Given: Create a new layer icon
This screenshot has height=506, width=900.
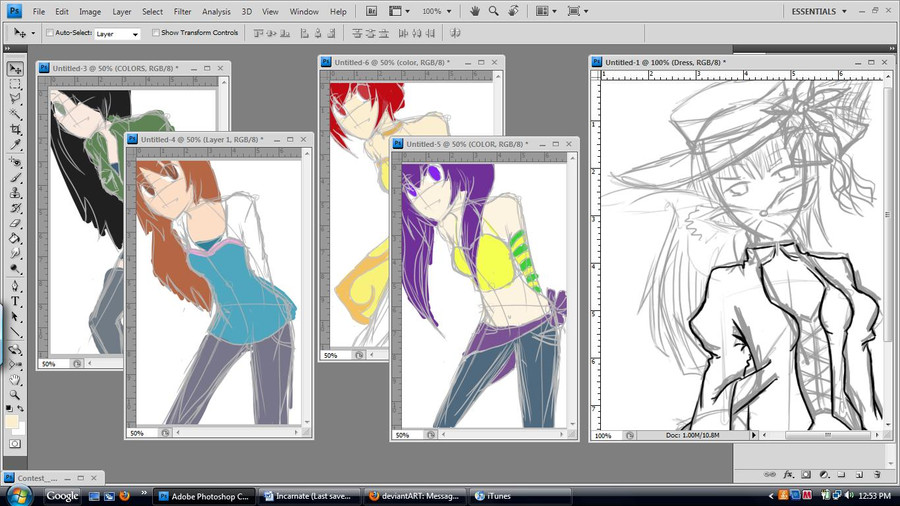Looking at the screenshot, I should tap(859, 474).
